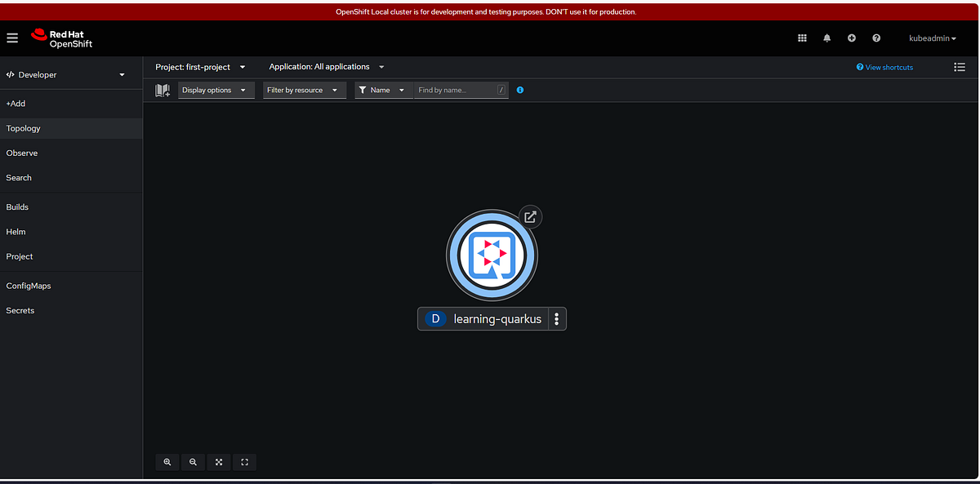The image size is (980, 484).
Task: Reset topology view
Action: click(x=244, y=462)
